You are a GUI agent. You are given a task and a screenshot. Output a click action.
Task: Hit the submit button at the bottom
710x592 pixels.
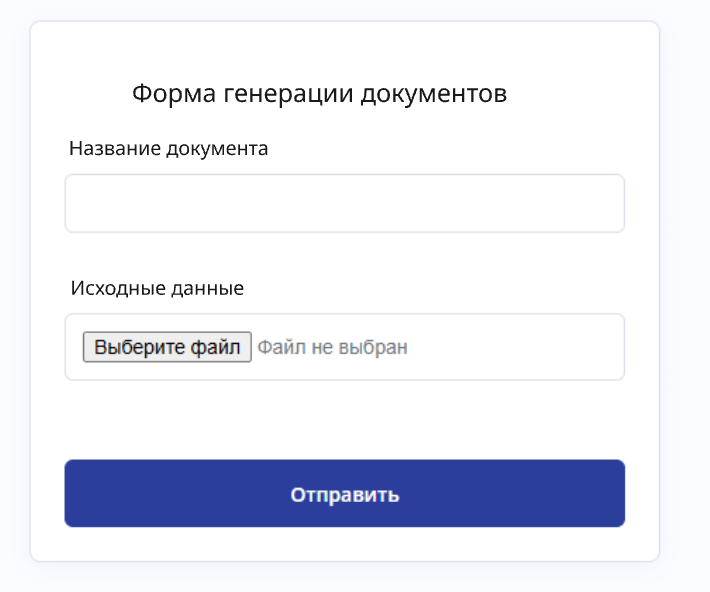[x=344, y=494]
